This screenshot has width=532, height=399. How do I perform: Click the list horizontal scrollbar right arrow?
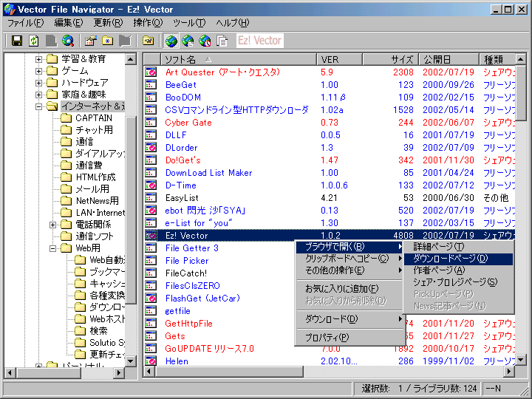click(x=508, y=372)
